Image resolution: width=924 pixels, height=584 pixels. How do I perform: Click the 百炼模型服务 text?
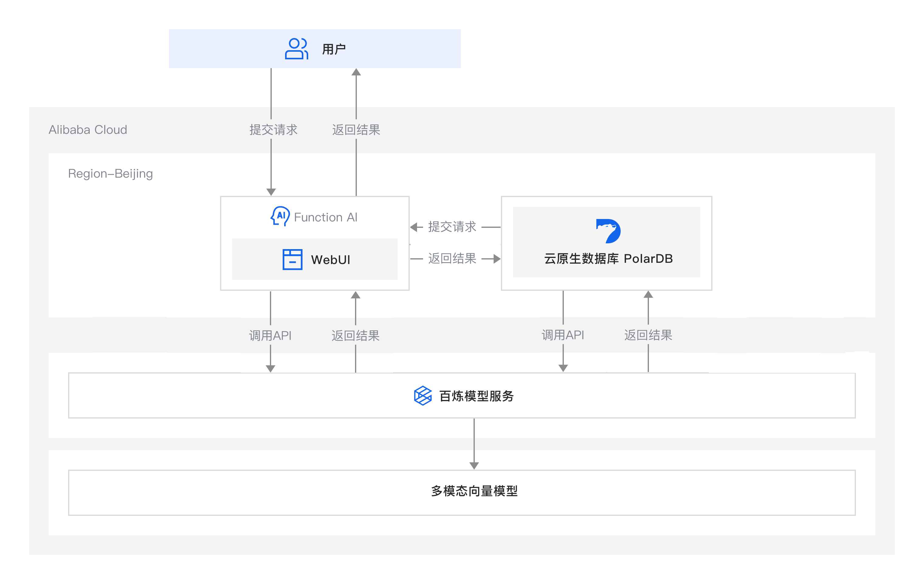point(476,396)
